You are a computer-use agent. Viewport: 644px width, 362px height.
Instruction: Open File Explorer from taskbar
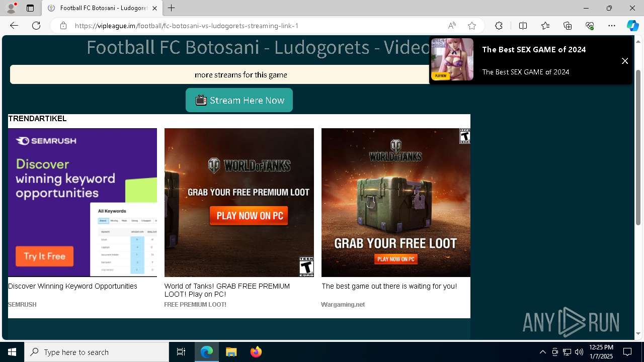coord(231,352)
